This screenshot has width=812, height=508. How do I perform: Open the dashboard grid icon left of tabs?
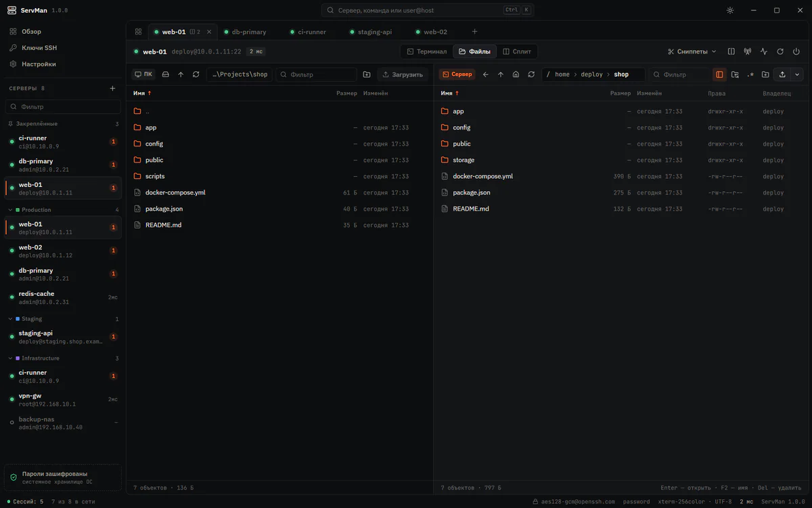click(138, 32)
